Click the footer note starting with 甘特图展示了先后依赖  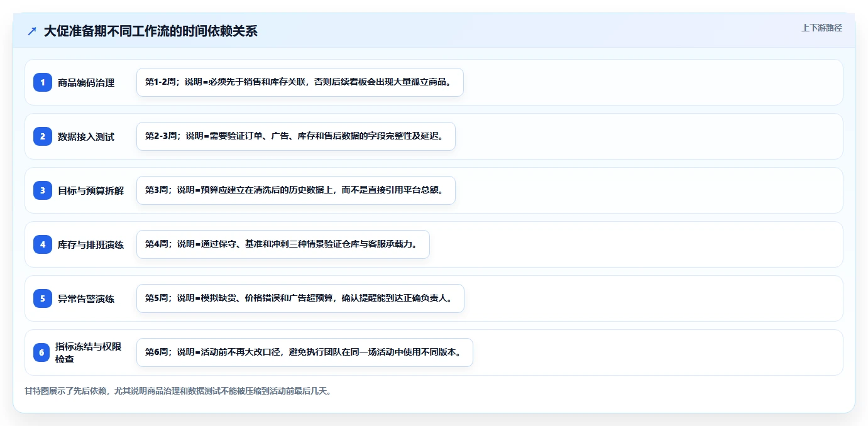pos(178,391)
